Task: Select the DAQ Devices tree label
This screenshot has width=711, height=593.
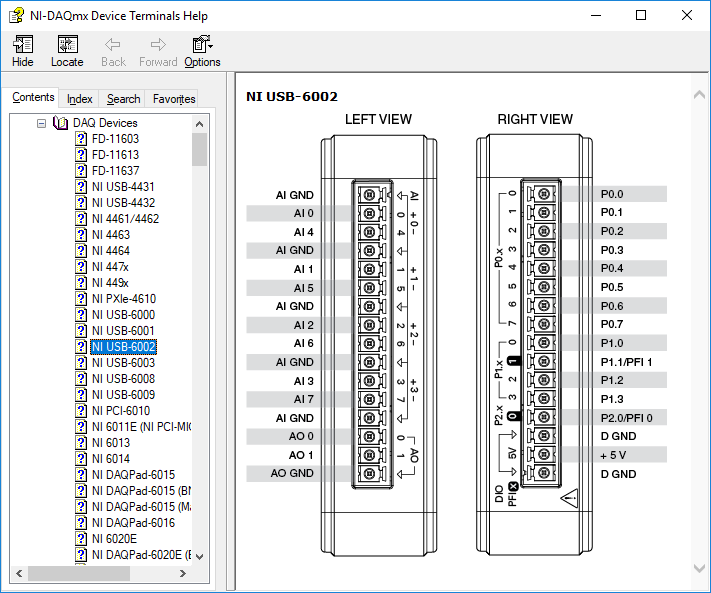Action: [x=105, y=123]
